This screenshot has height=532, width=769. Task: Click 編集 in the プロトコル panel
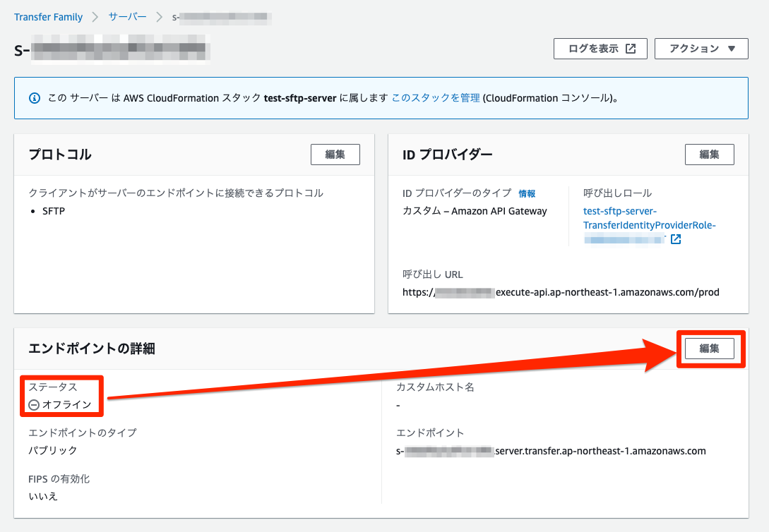[x=335, y=154]
